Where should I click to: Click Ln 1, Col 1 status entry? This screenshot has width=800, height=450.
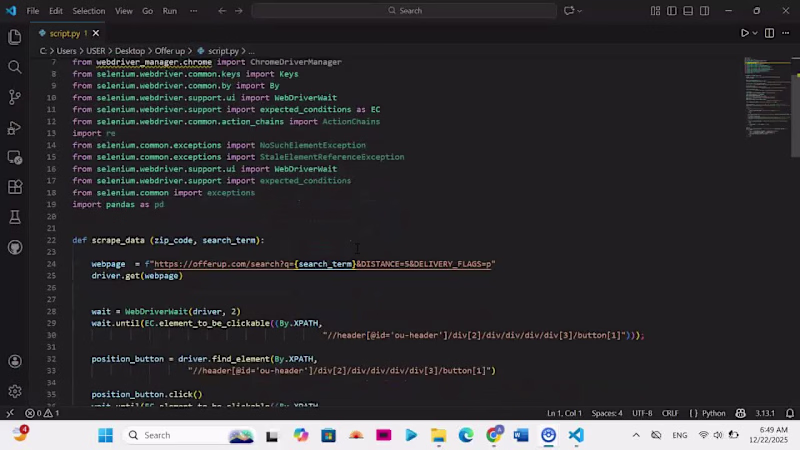tap(564, 413)
